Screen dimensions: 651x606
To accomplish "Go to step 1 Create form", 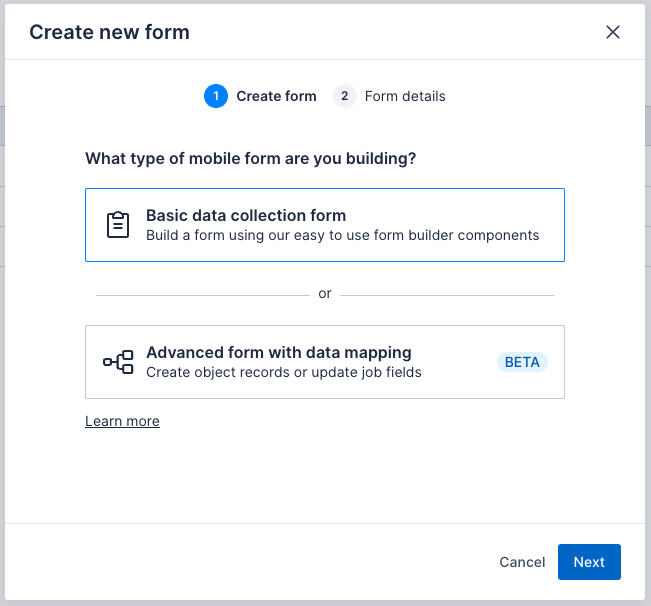I will [x=260, y=96].
